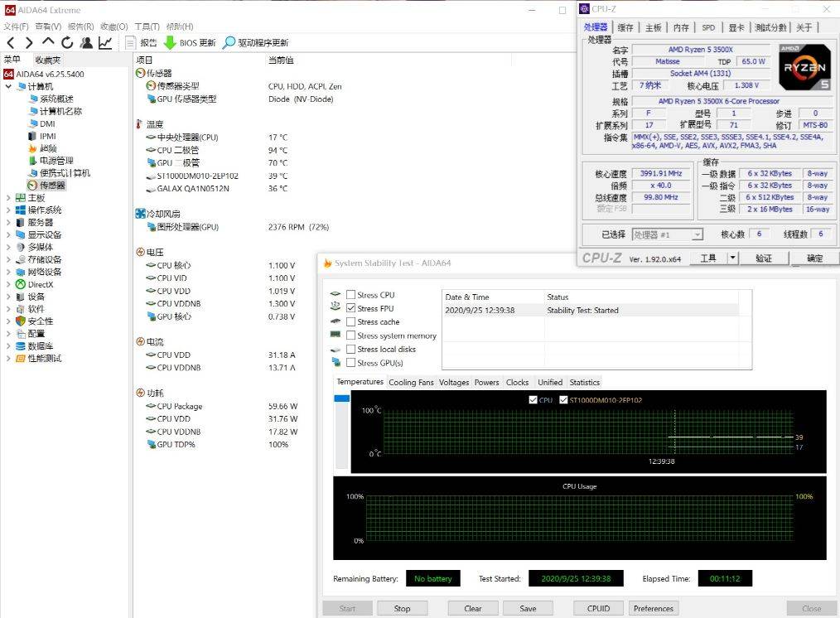Click the blue temperature graph scale slider
This screenshot has height=618, width=840.
click(341, 398)
